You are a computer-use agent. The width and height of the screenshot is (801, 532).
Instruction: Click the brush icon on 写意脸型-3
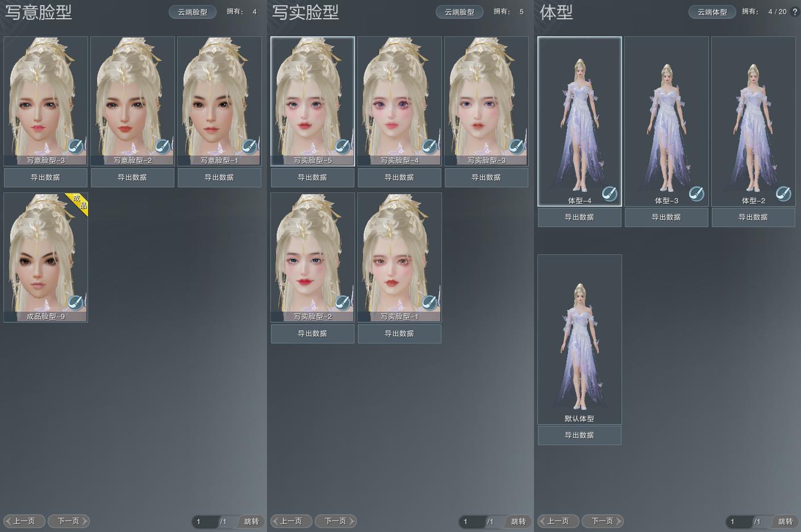point(76,146)
